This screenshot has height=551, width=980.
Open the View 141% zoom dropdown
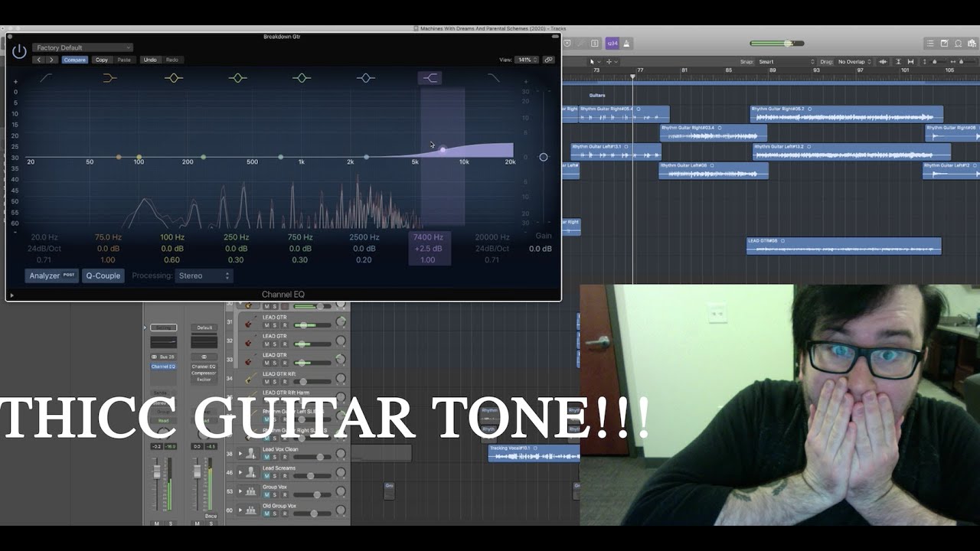(x=527, y=60)
